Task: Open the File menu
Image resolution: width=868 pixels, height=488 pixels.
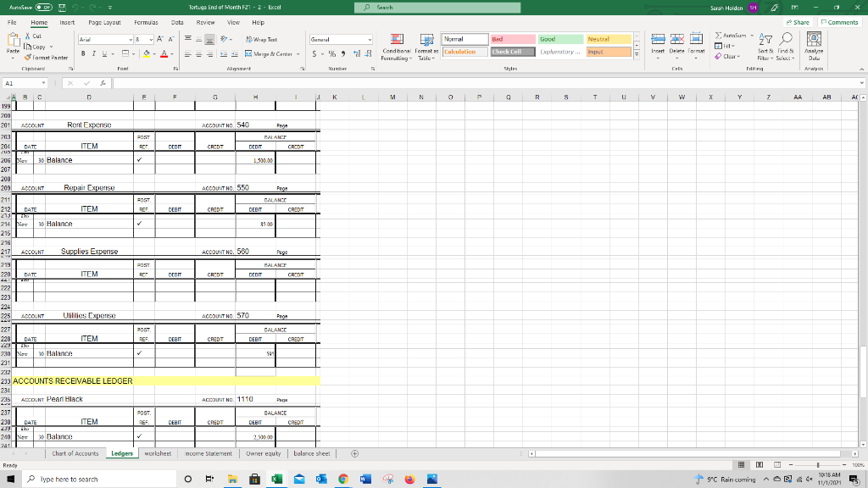Action: [12, 23]
